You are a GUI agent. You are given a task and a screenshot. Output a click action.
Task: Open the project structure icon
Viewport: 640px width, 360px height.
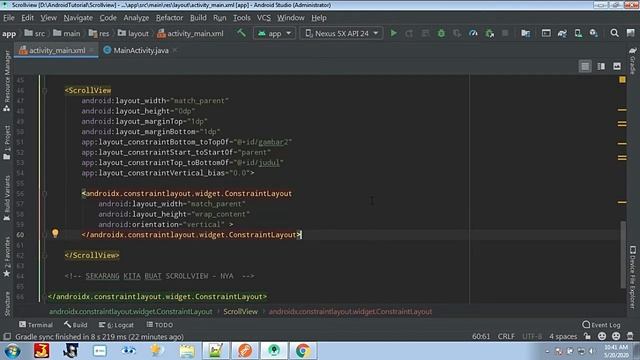[x=526, y=33]
